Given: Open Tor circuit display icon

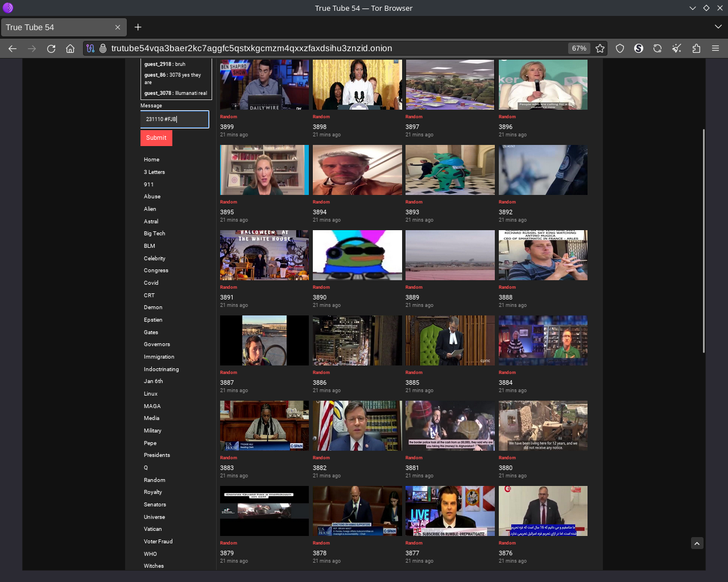Looking at the screenshot, I should [90, 48].
